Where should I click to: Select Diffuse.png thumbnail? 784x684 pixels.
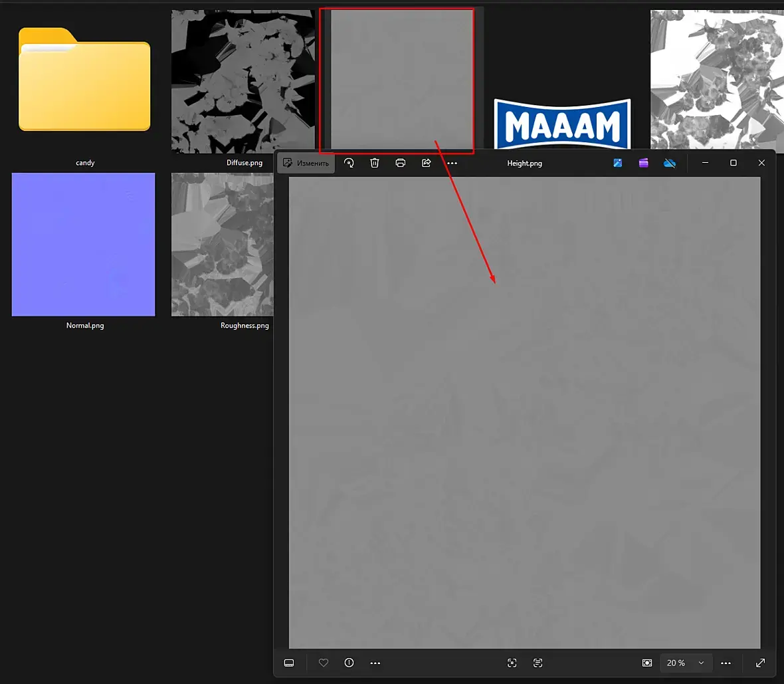(x=243, y=82)
